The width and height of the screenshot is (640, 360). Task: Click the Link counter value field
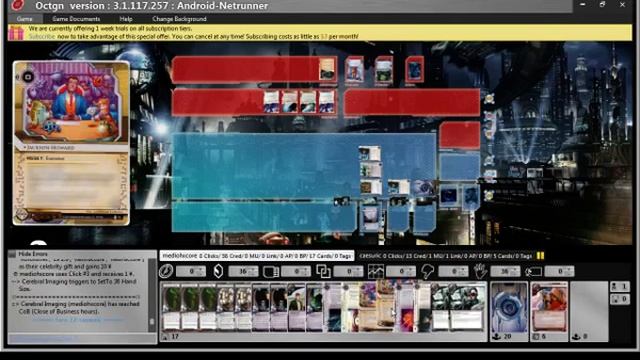pyautogui.click(x=349, y=271)
